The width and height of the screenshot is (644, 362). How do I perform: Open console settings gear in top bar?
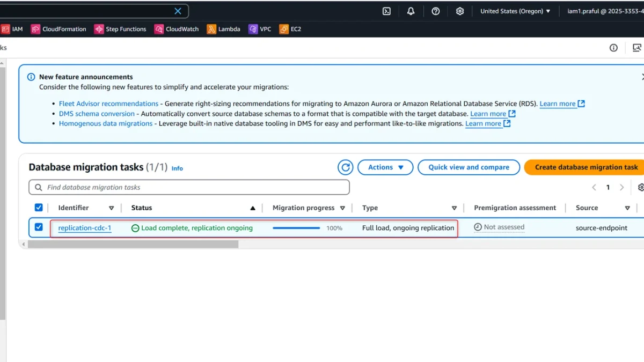(460, 11)
